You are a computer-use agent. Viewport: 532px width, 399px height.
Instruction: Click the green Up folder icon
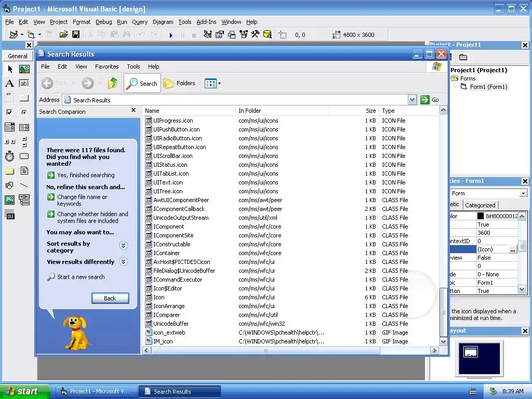coord(113,83)
